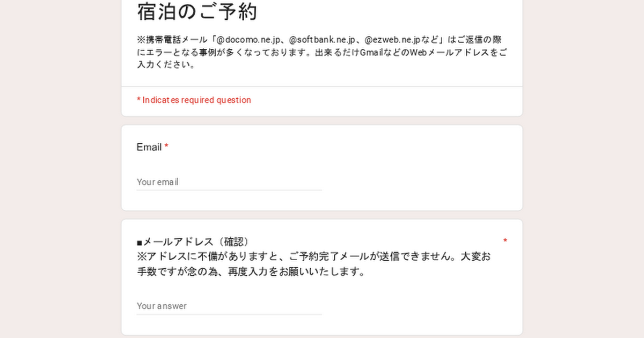Viewport: 644px width, 338px height.
Task: Click the pink page background left of form
Action: point(59,172)
